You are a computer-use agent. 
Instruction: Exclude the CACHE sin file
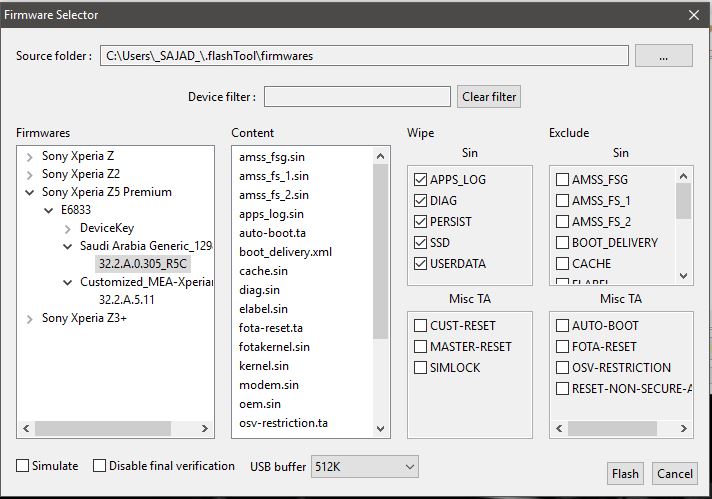pos(562,263)
